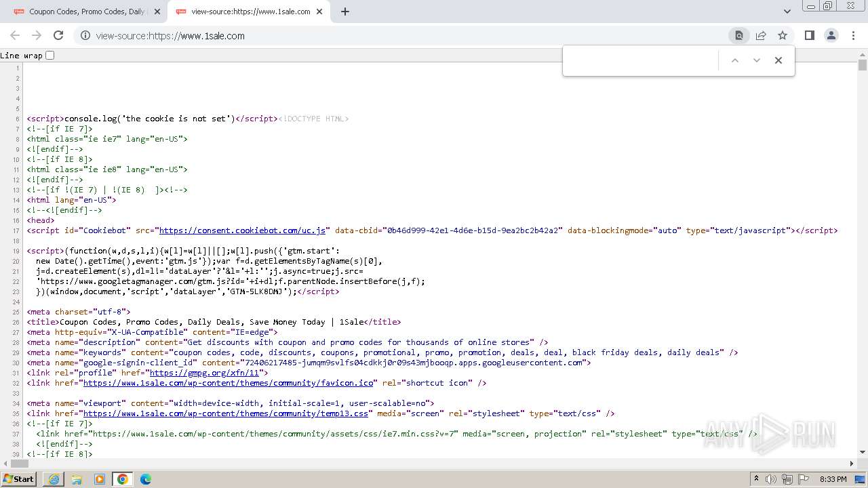The width and height of the screenshot is (868, 488).
Task: Show hidden system tray icons
Action: [757, 479]
